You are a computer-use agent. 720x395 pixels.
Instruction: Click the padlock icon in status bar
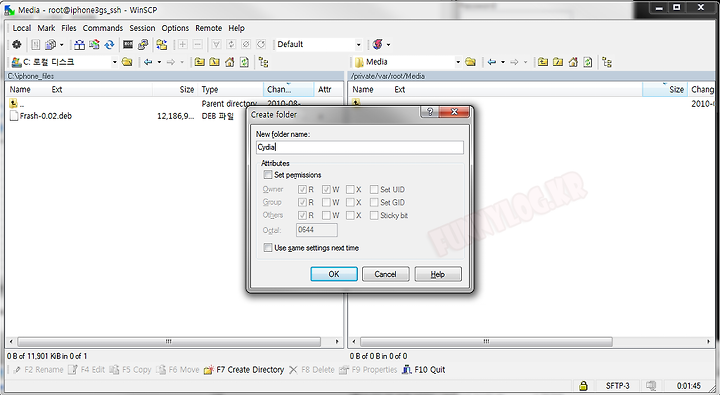pos(583,386)
